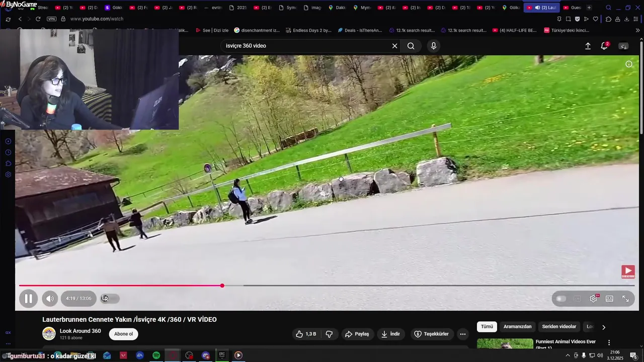Open the 'Deals - IsThereAn...' bookmark

click(x=360, y=30)
